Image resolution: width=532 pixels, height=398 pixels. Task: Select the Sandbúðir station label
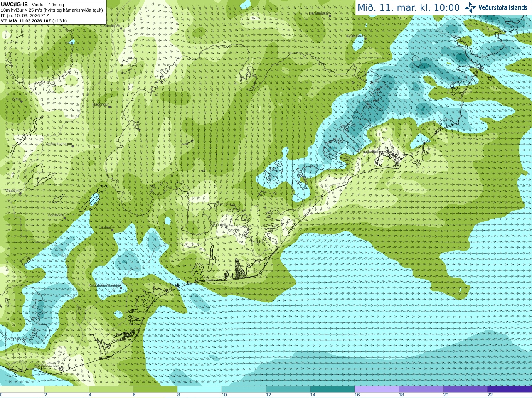click(111, 26)
